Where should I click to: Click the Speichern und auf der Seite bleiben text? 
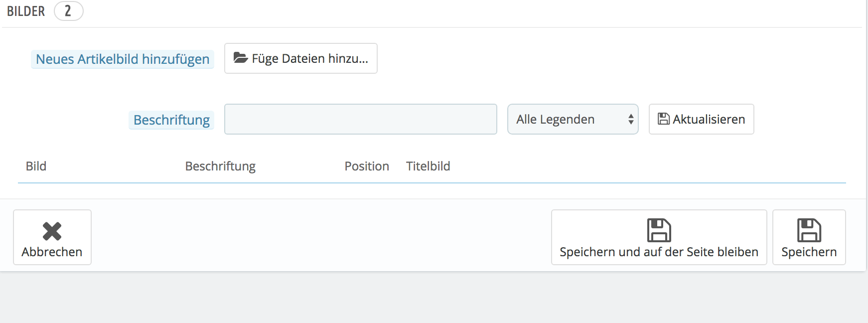[x=659, y=252]
